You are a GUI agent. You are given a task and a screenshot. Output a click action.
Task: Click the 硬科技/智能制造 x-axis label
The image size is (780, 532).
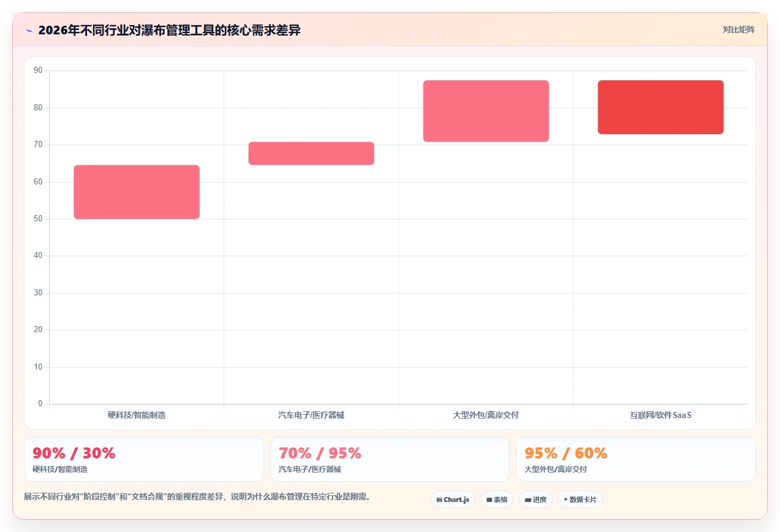point(137,415)
